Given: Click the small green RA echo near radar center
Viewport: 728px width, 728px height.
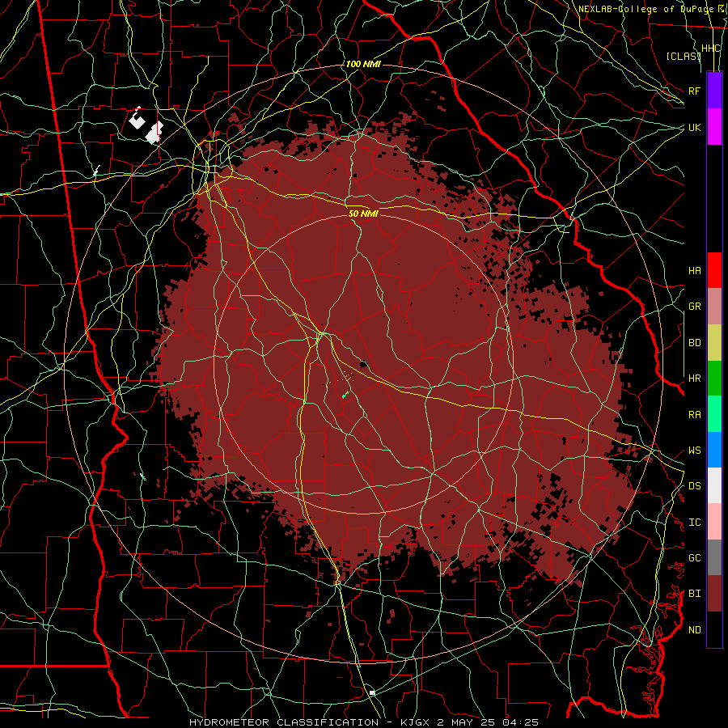Looking at the screenshot, I should click(345, 395).
